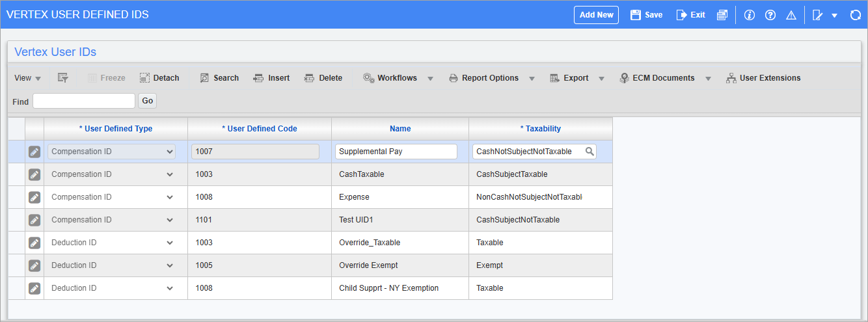This screenshot has height=322, width=868.
Task: Open the stacked windows icon beside Exit
Action: click(722, 15)
